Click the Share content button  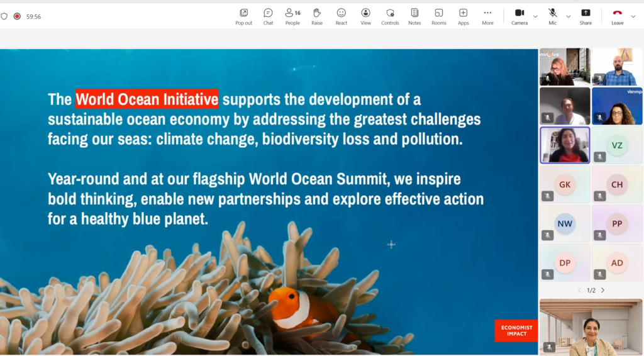click(x=586, y=16)
